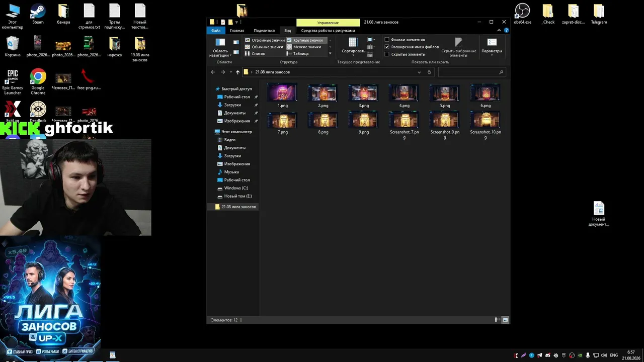644x362 pixels.
Task: Select the Telegram folder on desktop
Action: (599, 14)
